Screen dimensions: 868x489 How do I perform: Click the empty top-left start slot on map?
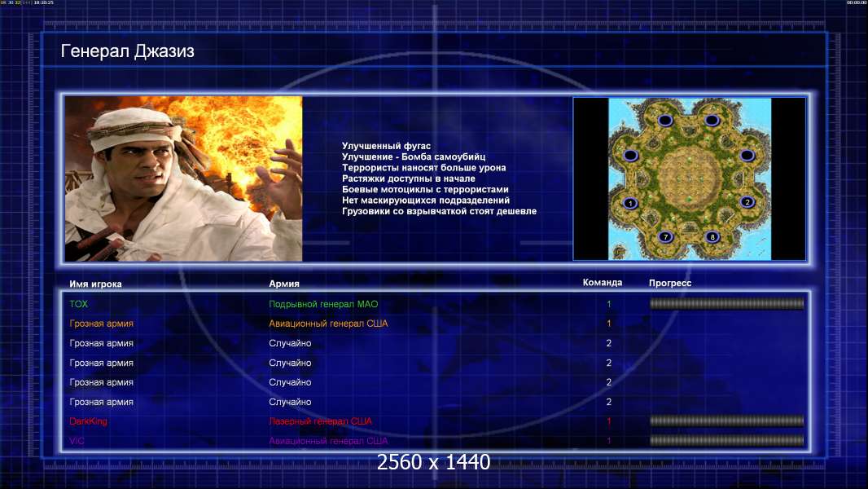point(664,121)
